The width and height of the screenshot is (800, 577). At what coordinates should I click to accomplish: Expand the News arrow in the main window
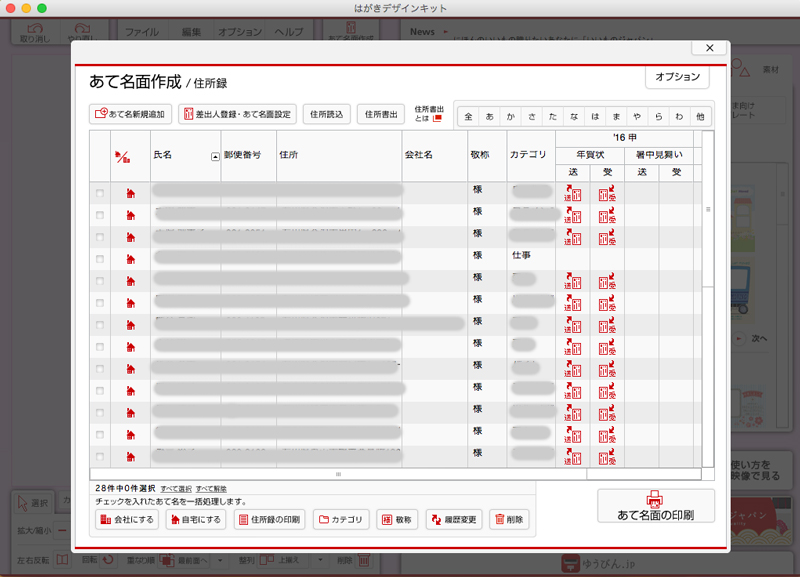tap(446, 32)
